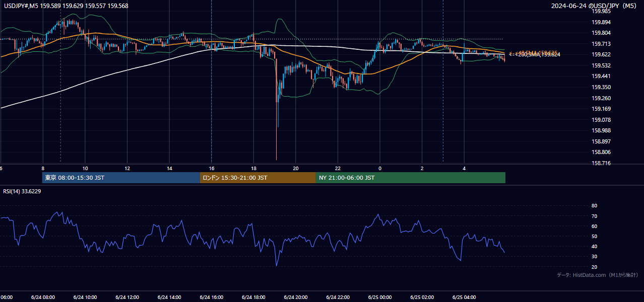Click the RSI 40 level label
The image size is (644, 302).
tap(594, 246)
